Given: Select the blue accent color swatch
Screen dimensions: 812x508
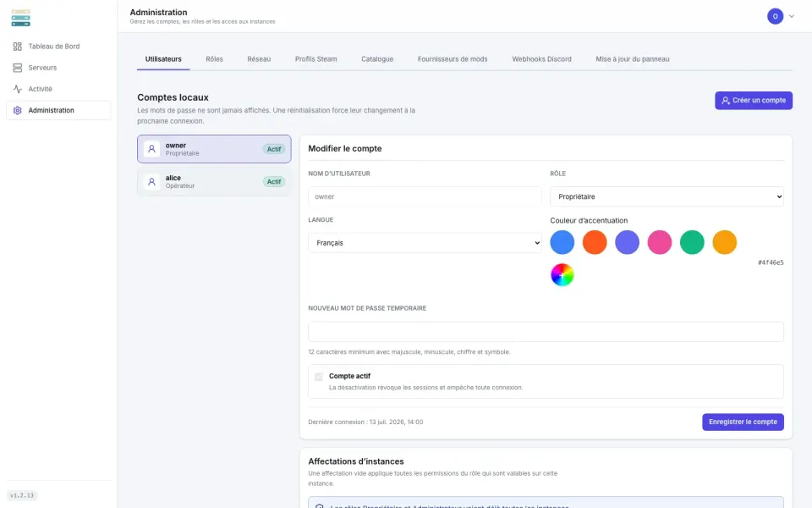Looking at the screenshot, I should pyautogui.click(x=562, y=243).
